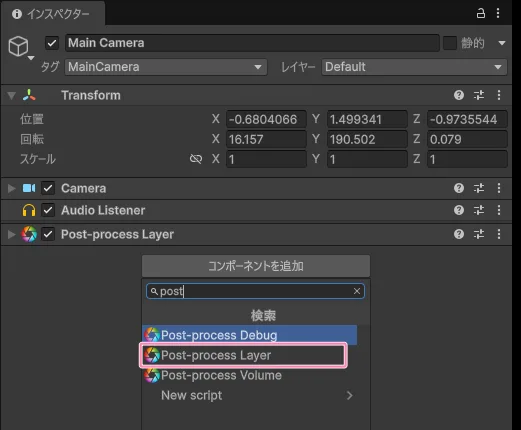
Task: Toggle the Main Camera active checkbox
Action: click(x=52, y=43)
